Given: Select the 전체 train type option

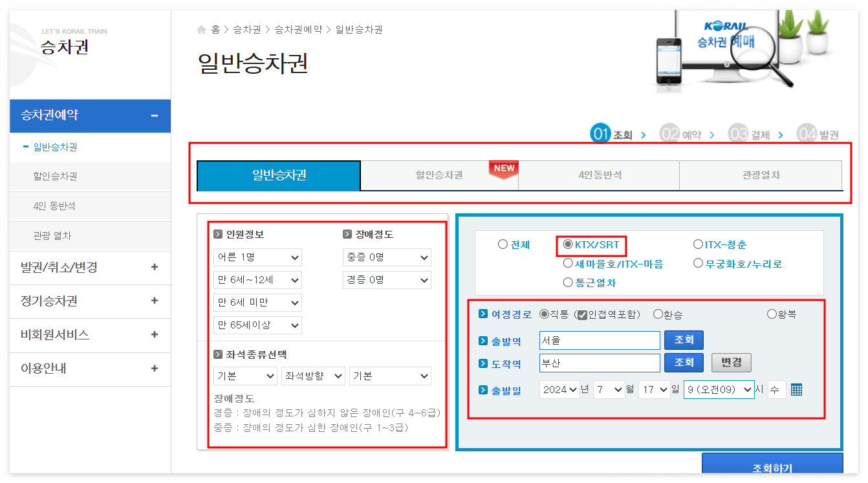Looking at the screenshot, I should point(503,244).
